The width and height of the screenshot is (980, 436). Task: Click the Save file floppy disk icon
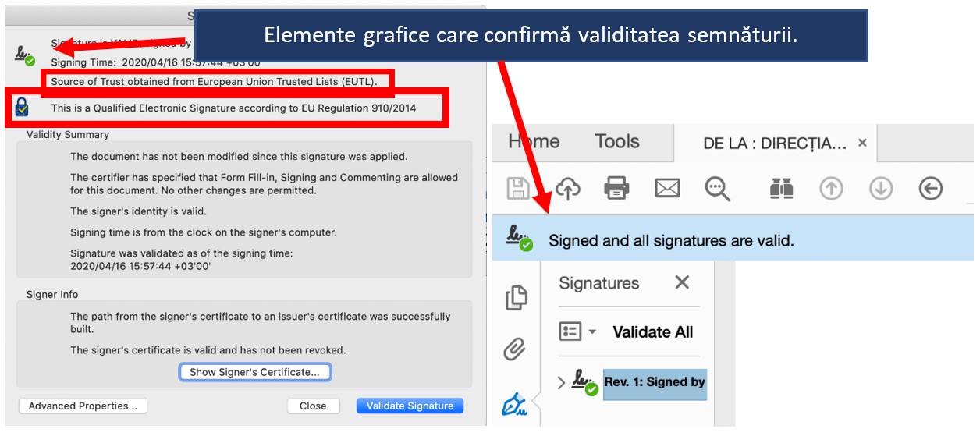(x=519, y=189)
